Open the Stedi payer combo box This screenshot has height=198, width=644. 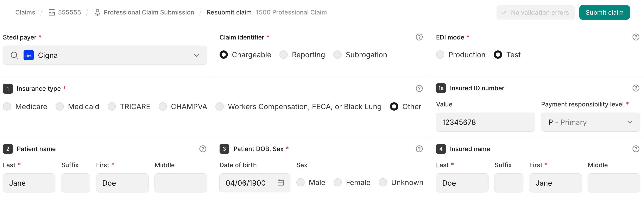point(105,55)
